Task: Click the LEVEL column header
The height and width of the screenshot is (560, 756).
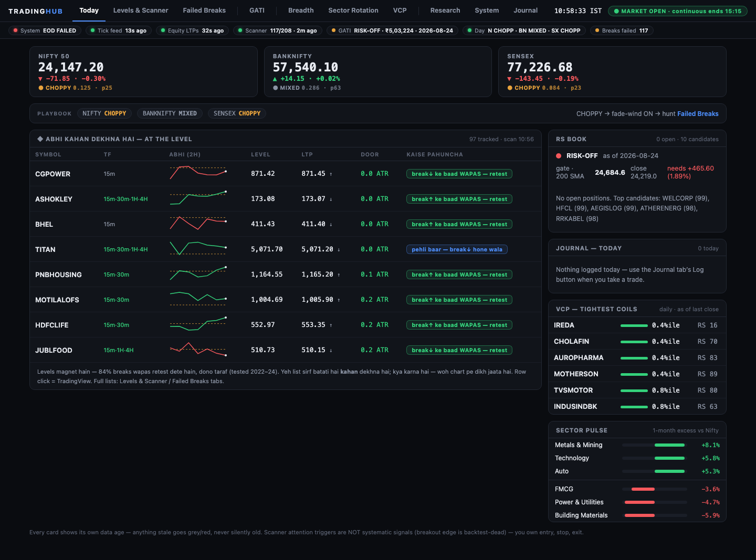Action: [260, 154]
